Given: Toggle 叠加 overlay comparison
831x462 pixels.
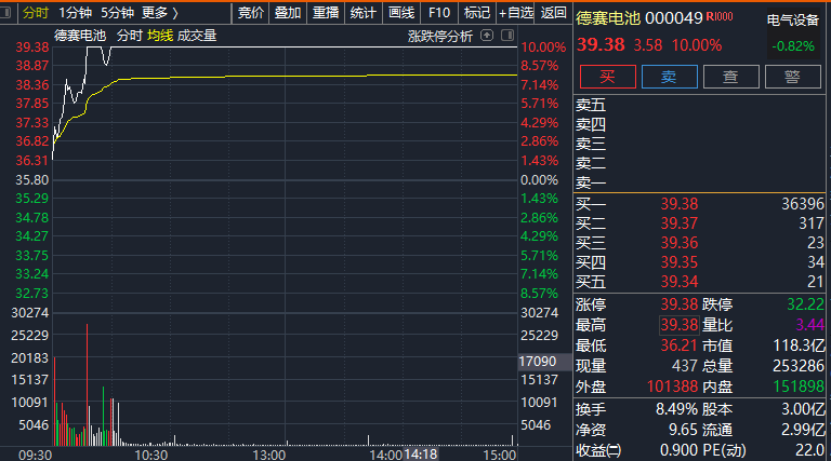Looking at the screenshot, I should pos(288,13).
